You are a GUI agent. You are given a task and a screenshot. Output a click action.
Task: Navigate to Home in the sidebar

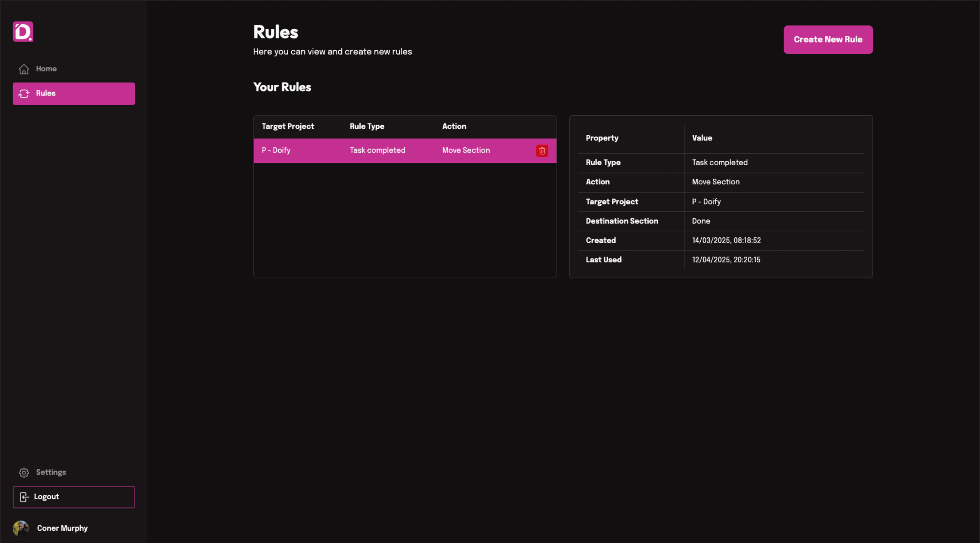click(x=46, y=69)
